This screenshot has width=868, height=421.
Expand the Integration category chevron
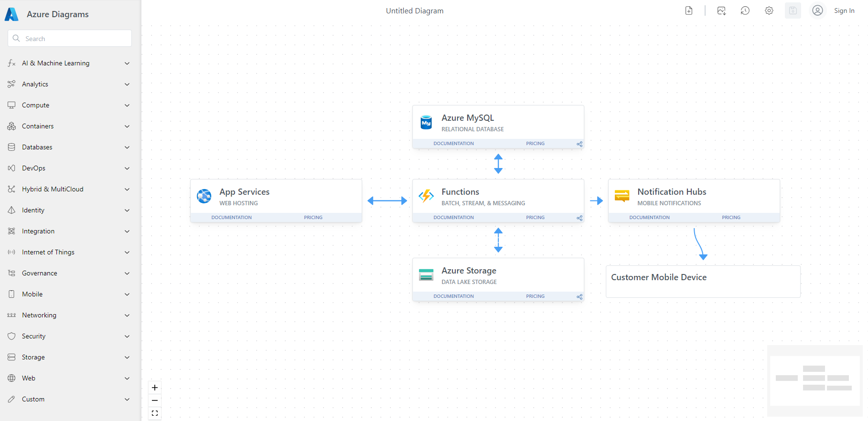[127, 231]
